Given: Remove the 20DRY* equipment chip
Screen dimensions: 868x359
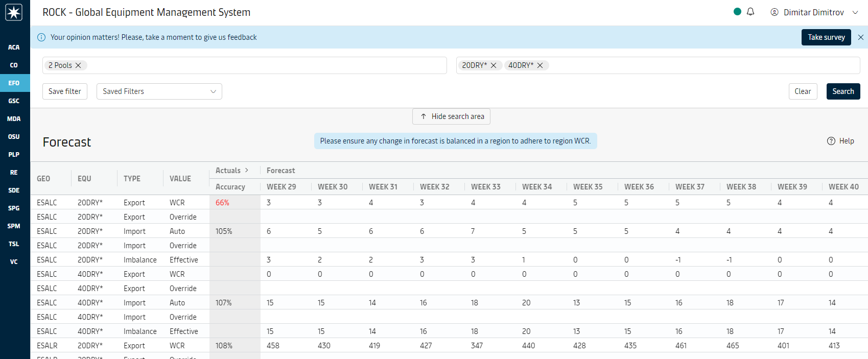Looking at the screenshot, I should 494,65.
